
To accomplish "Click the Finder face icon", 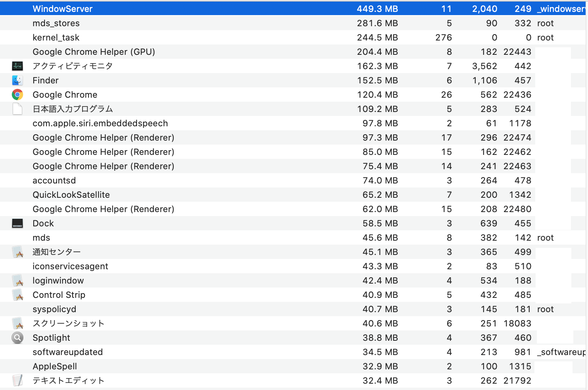I will point(17,80).
